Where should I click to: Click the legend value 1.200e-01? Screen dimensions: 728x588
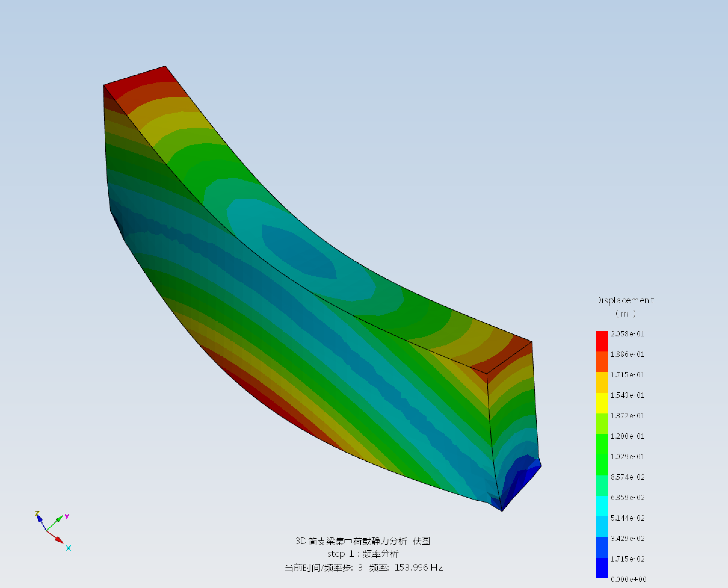tap(628, 436)
